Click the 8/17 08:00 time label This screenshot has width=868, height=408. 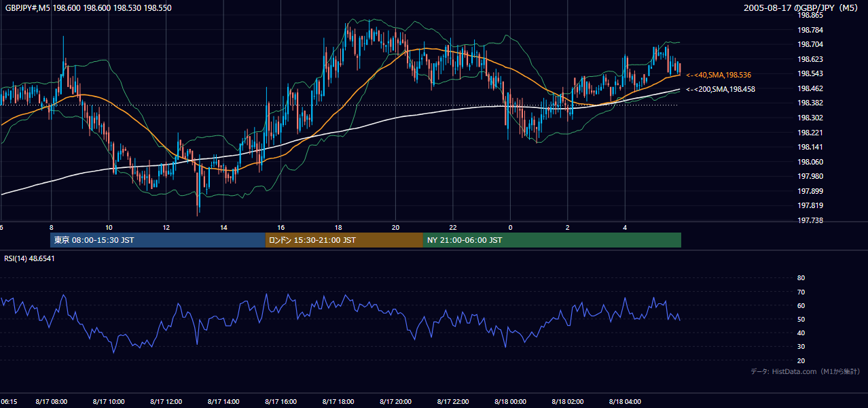pos(51,401)
